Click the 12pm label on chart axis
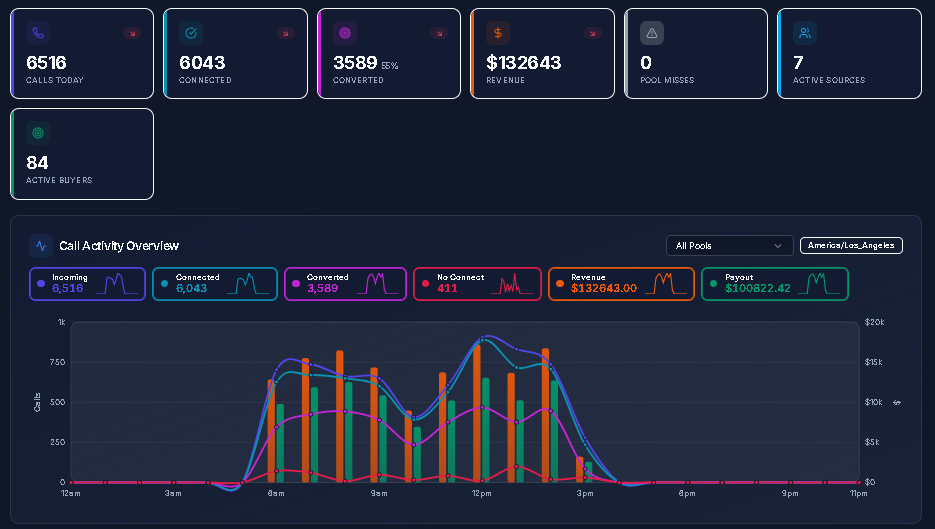935x529 pixels. click(481, 493)
